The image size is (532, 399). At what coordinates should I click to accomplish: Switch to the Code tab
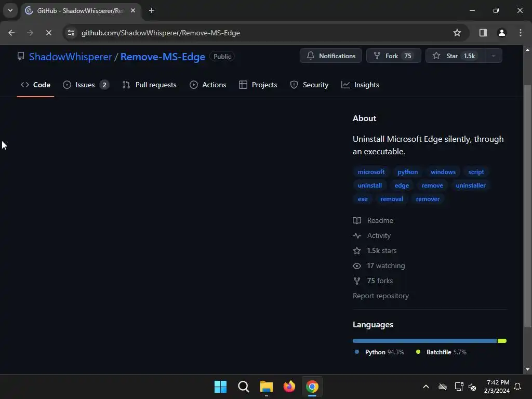click(36, 85)
